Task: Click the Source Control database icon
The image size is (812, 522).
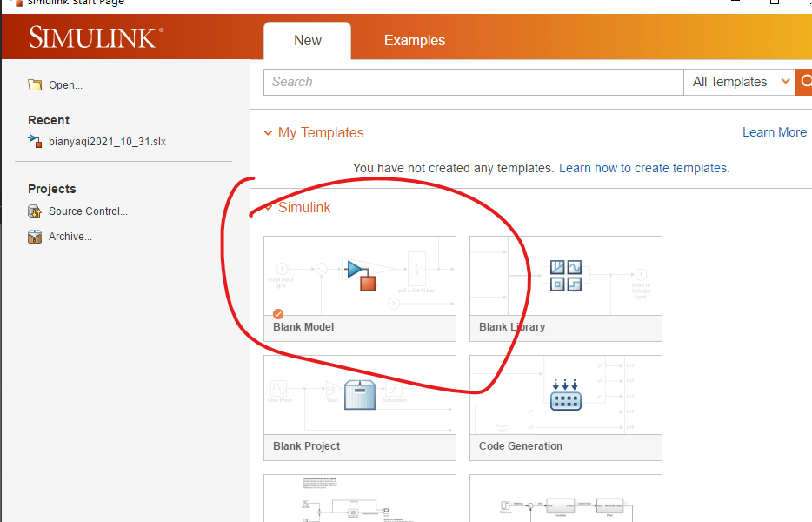Action: tap(35, 211)
